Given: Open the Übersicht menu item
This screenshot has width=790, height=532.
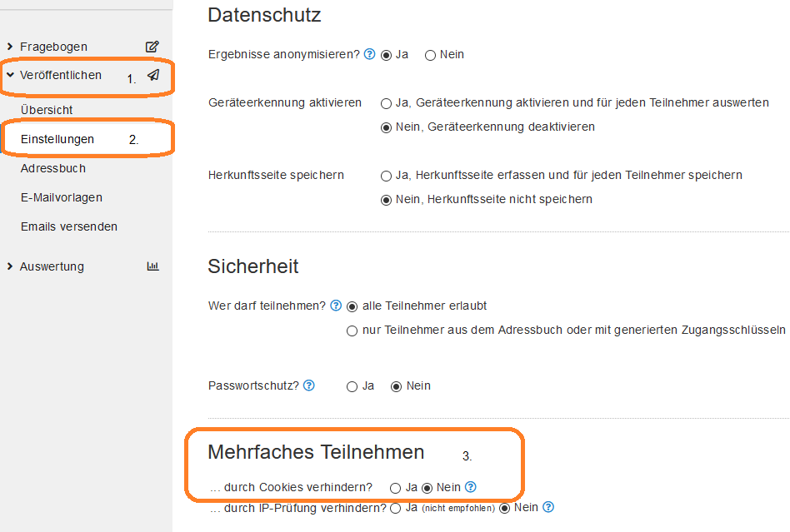Looking at the screenshot, I should click(47, 110).
